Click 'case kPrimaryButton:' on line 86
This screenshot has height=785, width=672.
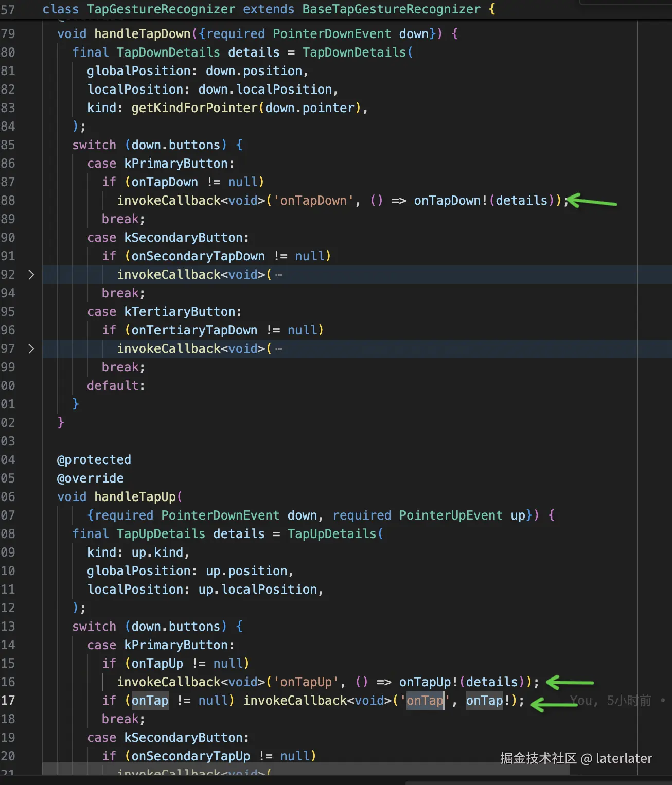tap(161, 164)
